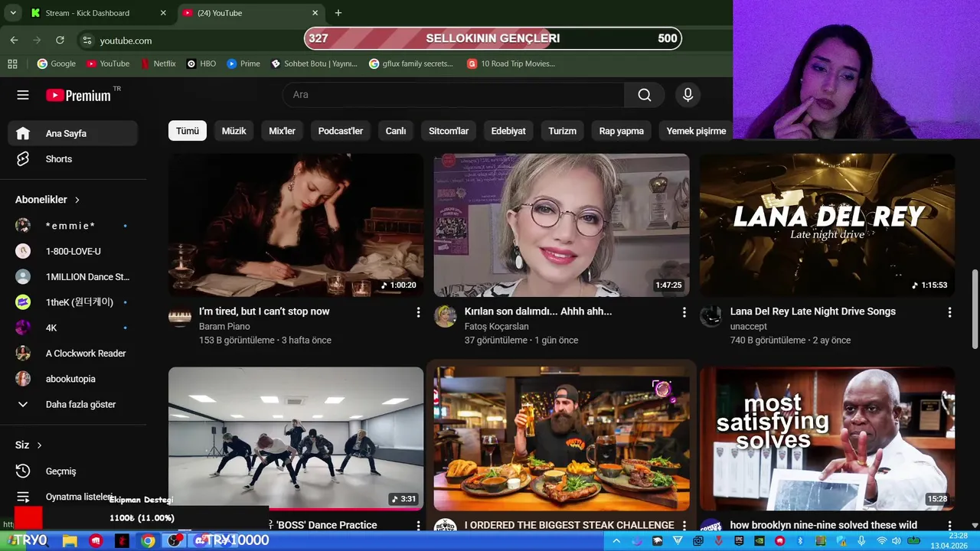Select the Mix'ler filter chip
This screenshot has width=980, height=551.
coord(282,131)
